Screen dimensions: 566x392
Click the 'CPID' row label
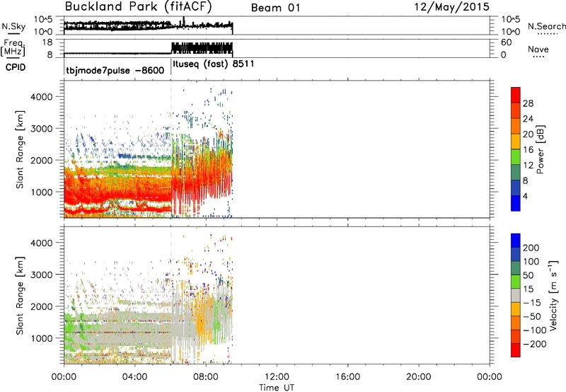tap(16, 67)
